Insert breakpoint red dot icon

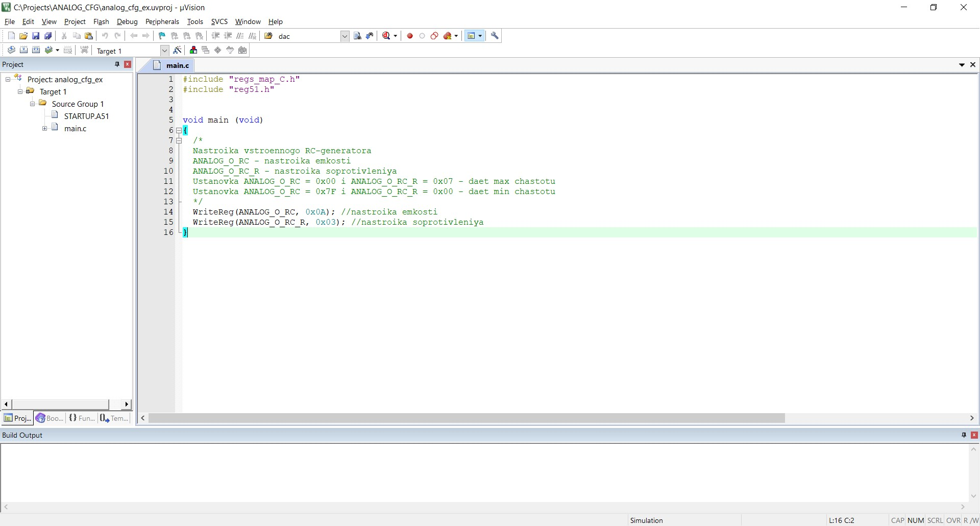point(410,36)
